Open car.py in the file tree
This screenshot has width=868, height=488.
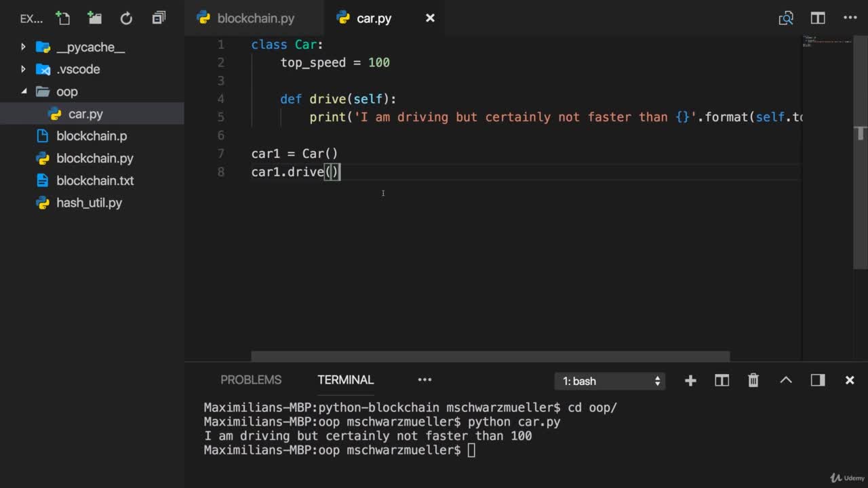pyautogui.click(x=92, y=114)
